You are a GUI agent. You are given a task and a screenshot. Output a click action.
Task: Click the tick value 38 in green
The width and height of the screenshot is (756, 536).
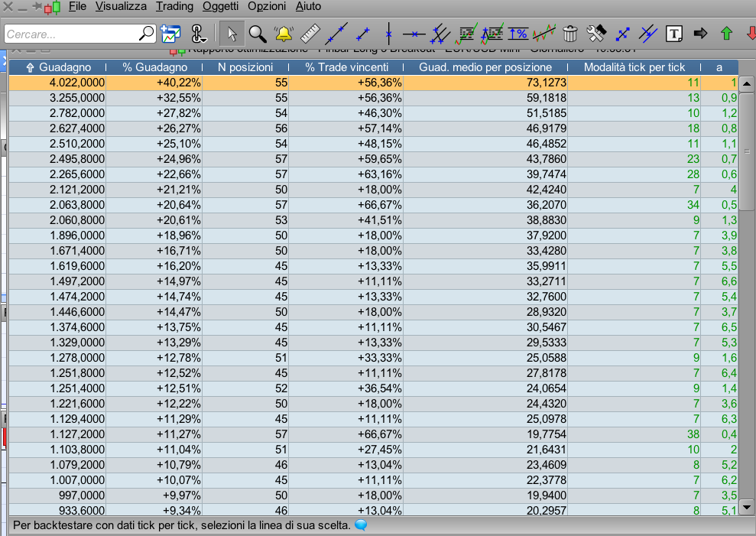coord(693,434)
